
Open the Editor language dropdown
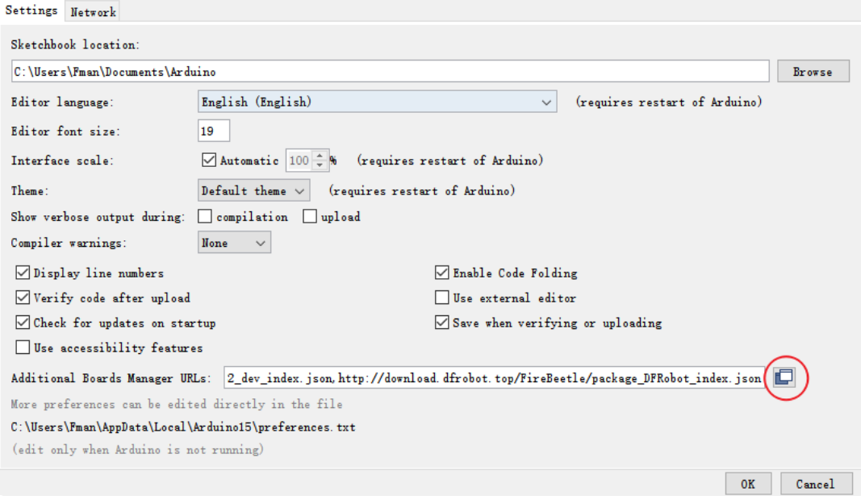[x=377, y=102]
